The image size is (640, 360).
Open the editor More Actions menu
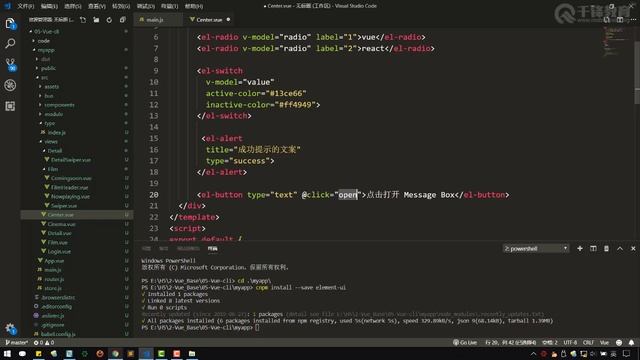(633, 20)
